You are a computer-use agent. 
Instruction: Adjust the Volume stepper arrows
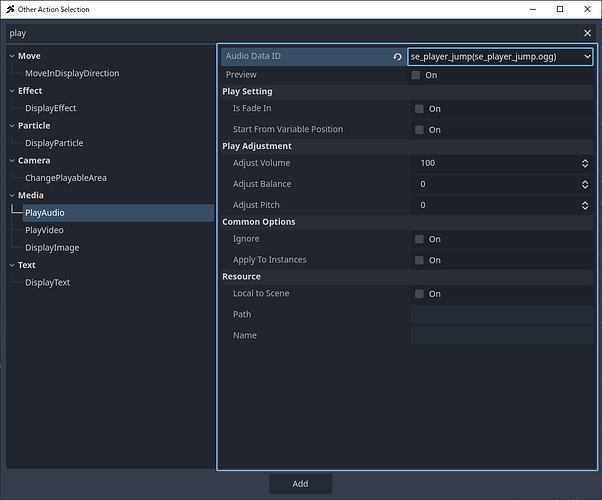[x=585, y=163]
